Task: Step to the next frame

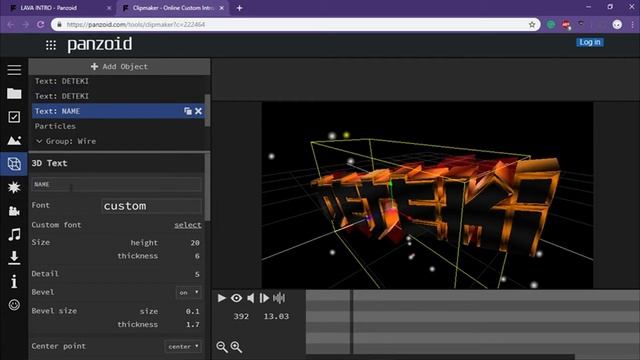Action: click(x=264, y=298)
